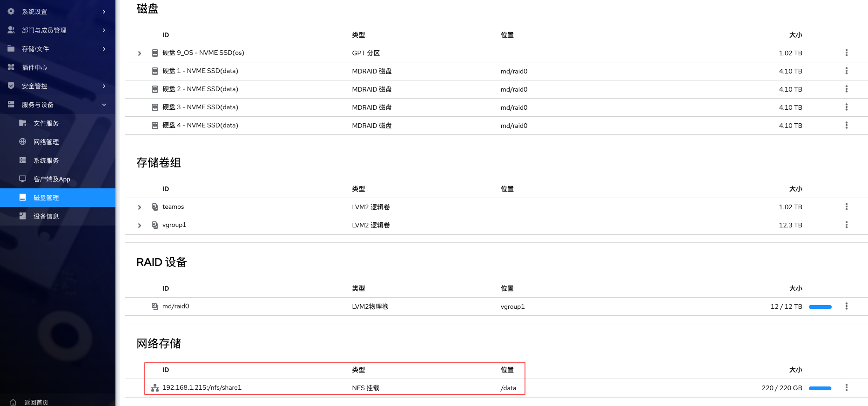
Task: Click the NFS 挂载 type cell
Action: [365, 388]
